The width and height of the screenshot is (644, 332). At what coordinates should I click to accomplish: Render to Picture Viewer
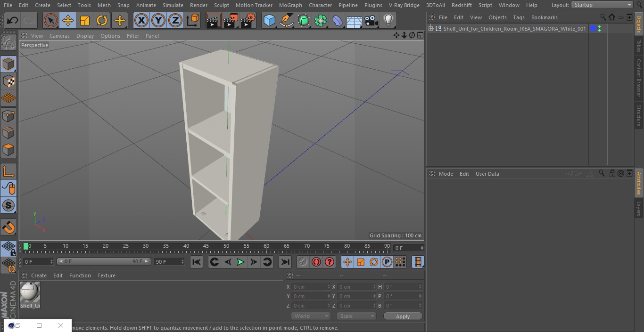coord(231,20)
